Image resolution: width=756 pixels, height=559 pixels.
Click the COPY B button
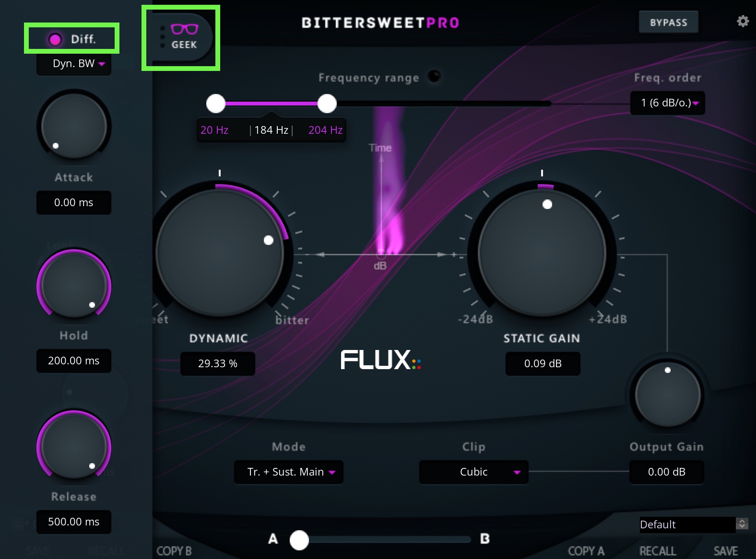click(174, 551)
